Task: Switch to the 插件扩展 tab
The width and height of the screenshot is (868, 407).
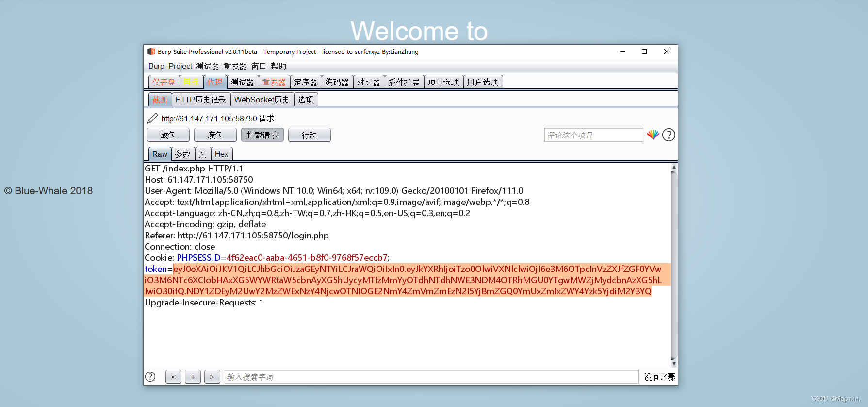Action: pos(404,82)
